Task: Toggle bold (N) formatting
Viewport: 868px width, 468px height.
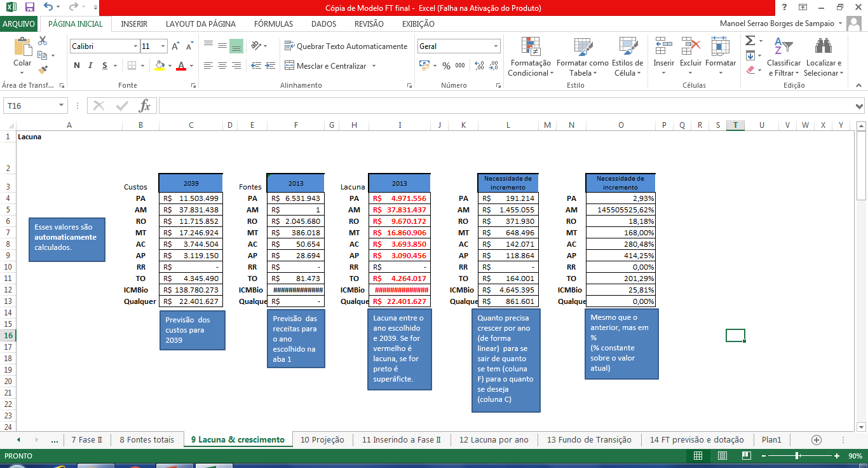Action: 77,65
